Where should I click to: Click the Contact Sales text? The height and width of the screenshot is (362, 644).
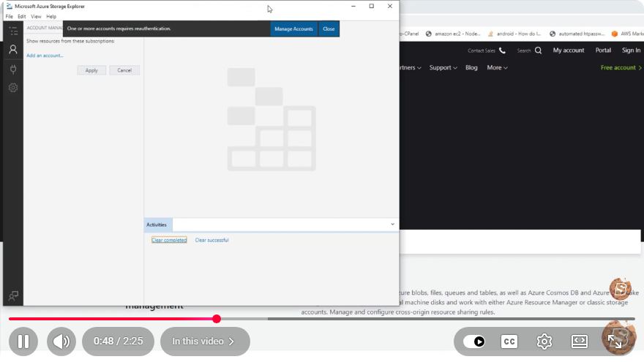tap(482, 50)
